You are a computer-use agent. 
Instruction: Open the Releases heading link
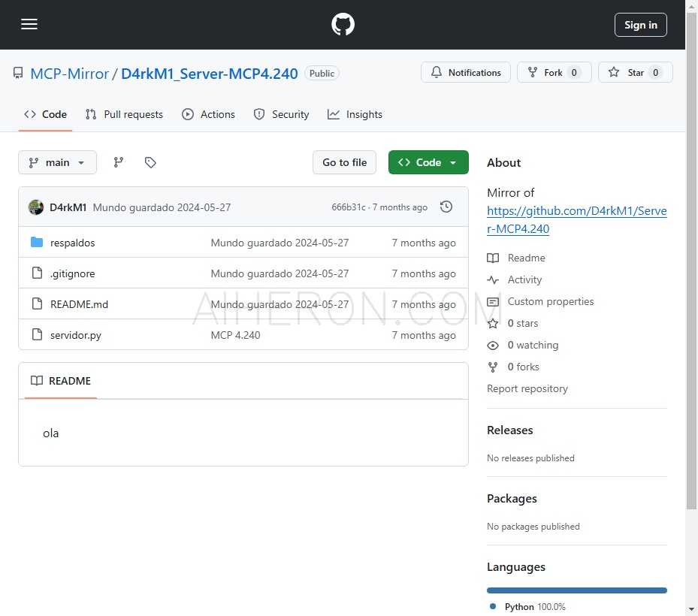pos(509,430)
